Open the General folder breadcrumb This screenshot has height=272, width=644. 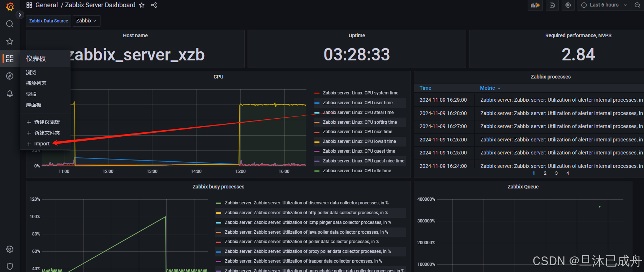pos(47,5)
